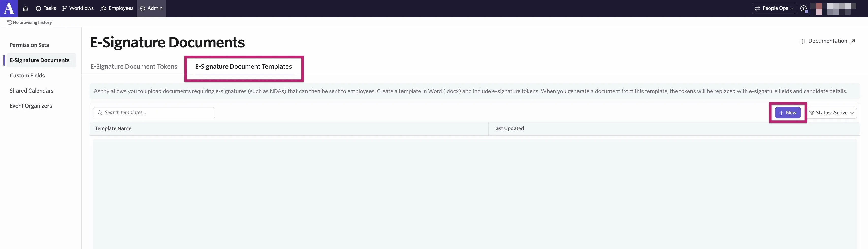Image resolution: width=868 pixels, height=249 pixels.
Task: Switch to E-Signature Document Tokens tab
Action: click(x=134, y=67)
